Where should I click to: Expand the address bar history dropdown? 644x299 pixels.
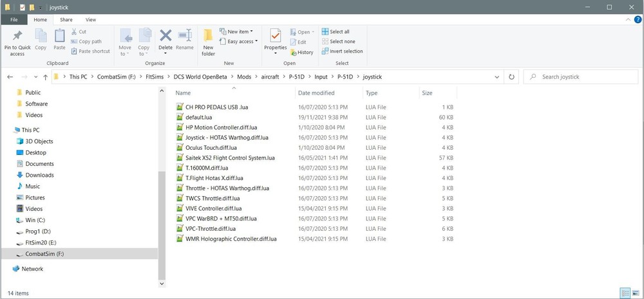pyautogui.click(x=497, y=77)
